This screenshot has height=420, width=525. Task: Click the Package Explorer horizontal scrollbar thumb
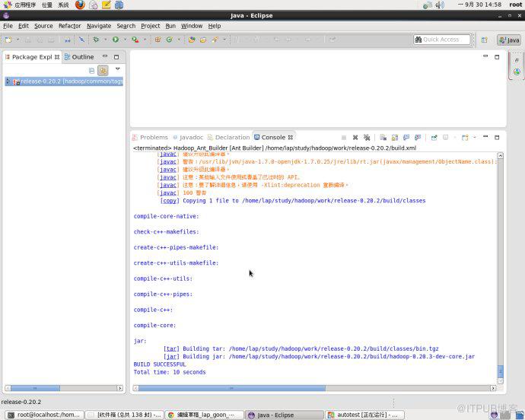[x=35, y=388]
